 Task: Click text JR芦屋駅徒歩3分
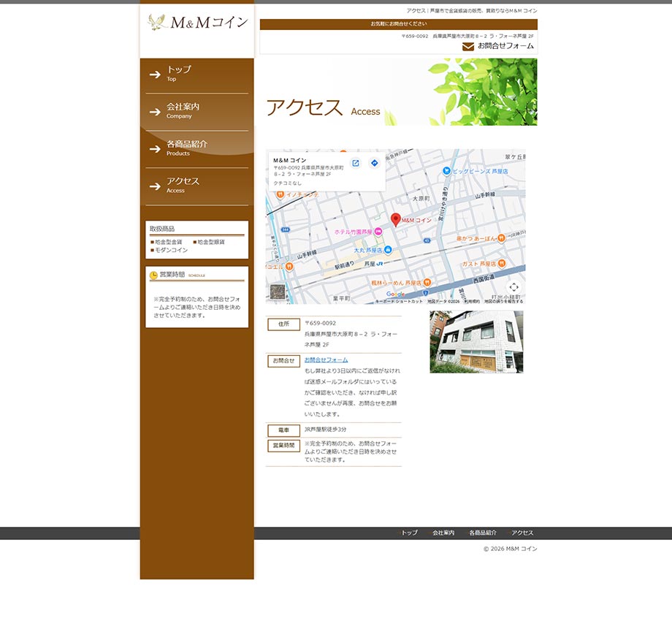(326, 429)
